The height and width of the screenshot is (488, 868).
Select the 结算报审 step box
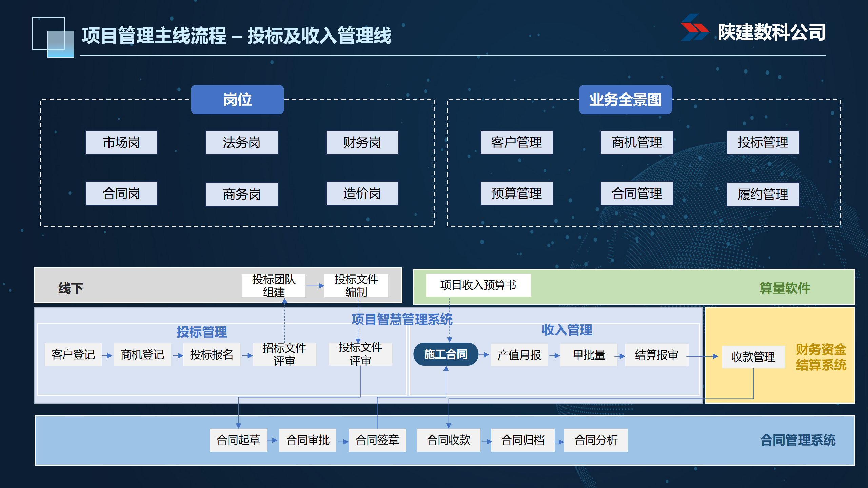click(656, 355)
